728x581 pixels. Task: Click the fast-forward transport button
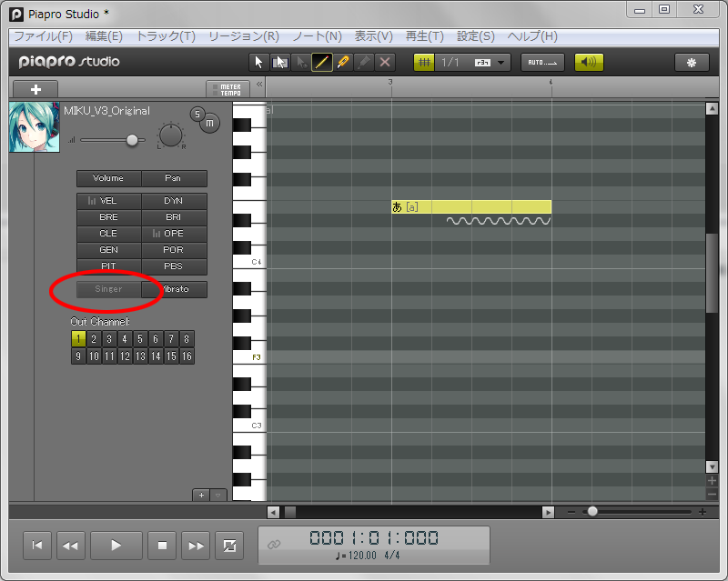[x=196, y=546]
